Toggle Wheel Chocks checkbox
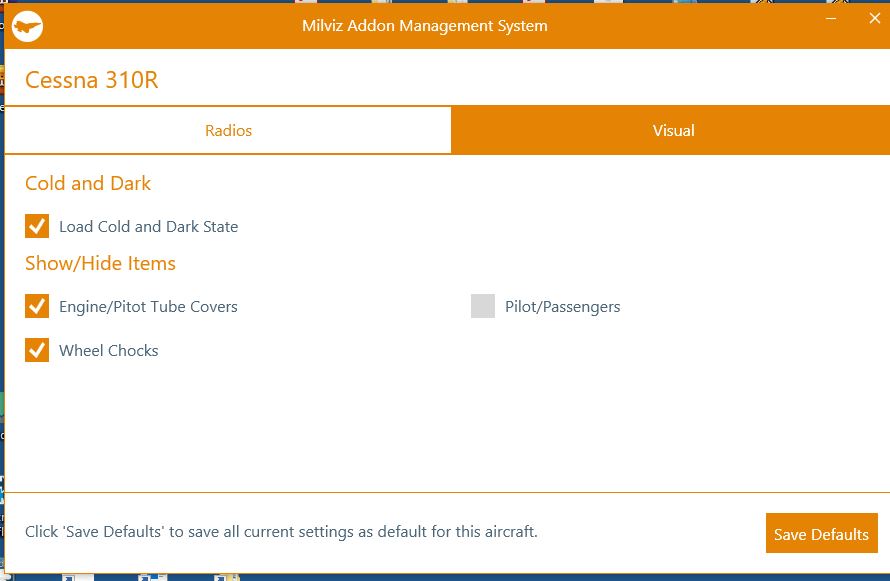This screenshot has height=581, width=890. [x=37, y=350]
